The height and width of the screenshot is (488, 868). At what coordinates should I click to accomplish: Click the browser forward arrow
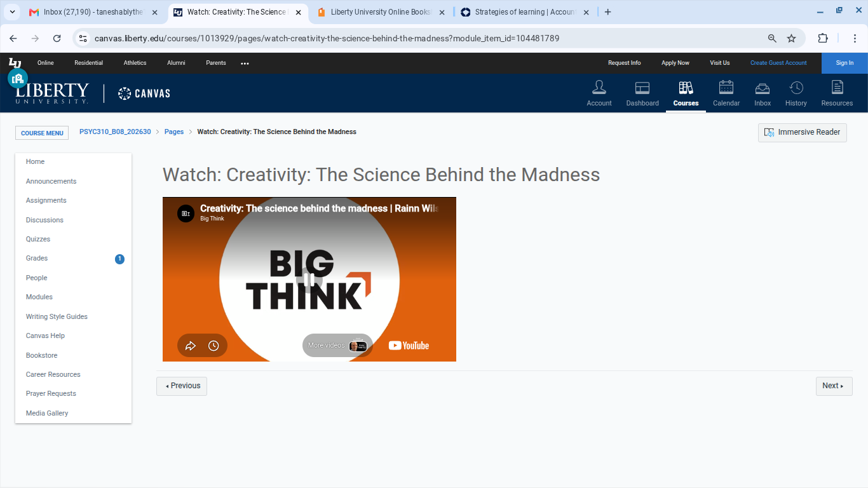click(x=35, y=38)
